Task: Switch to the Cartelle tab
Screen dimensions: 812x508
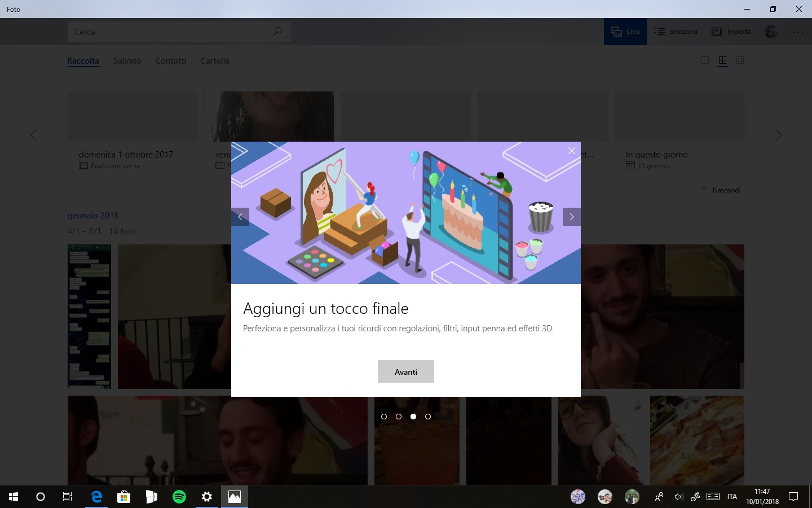Action: tap(215, 61)
